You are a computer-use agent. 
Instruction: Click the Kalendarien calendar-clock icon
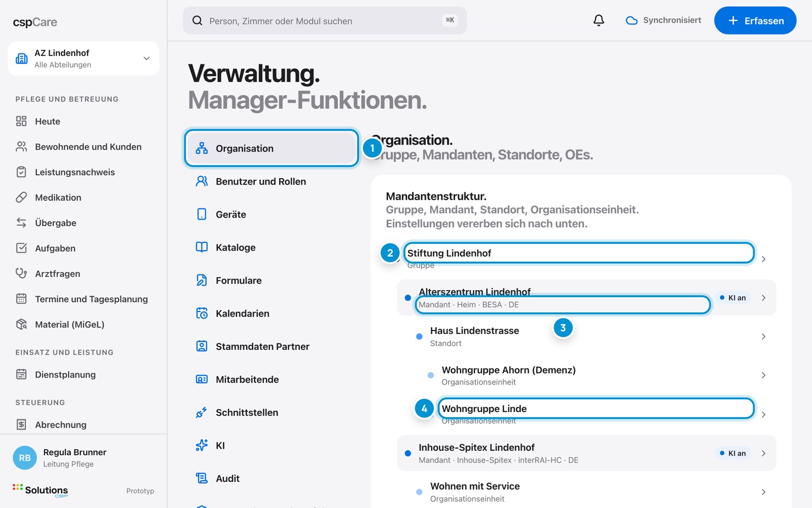[202, 313]
